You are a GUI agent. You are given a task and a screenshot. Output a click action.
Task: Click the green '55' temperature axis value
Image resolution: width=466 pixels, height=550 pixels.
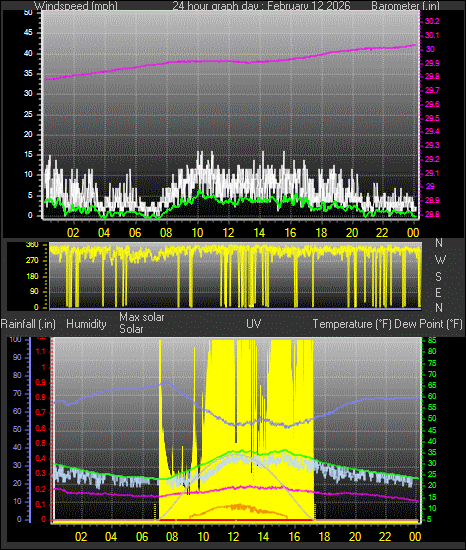[432, 408]
